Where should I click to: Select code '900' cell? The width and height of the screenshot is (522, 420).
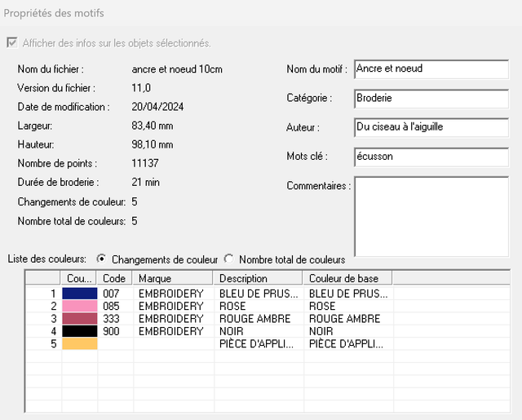click(111, 331)
